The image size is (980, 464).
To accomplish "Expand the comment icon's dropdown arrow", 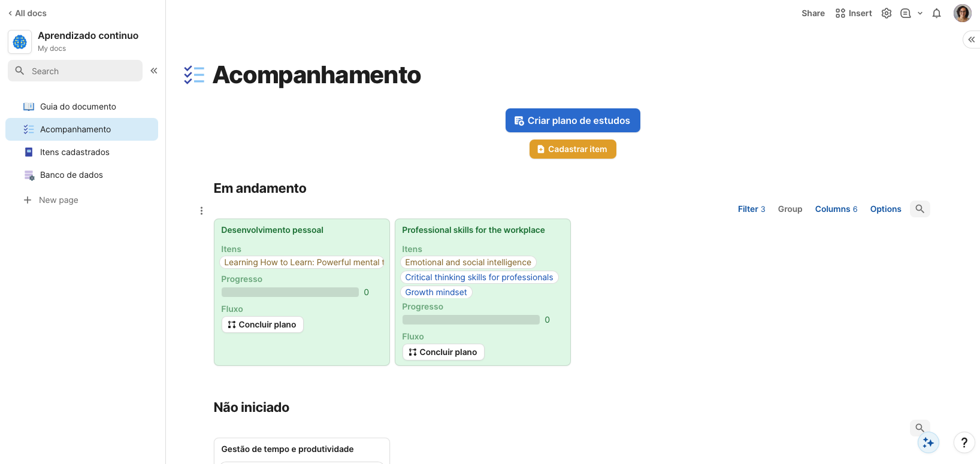I will [919, 13].
